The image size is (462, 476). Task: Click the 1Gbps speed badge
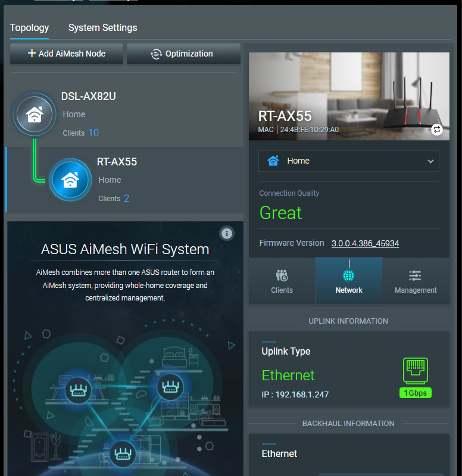point(416,393)
